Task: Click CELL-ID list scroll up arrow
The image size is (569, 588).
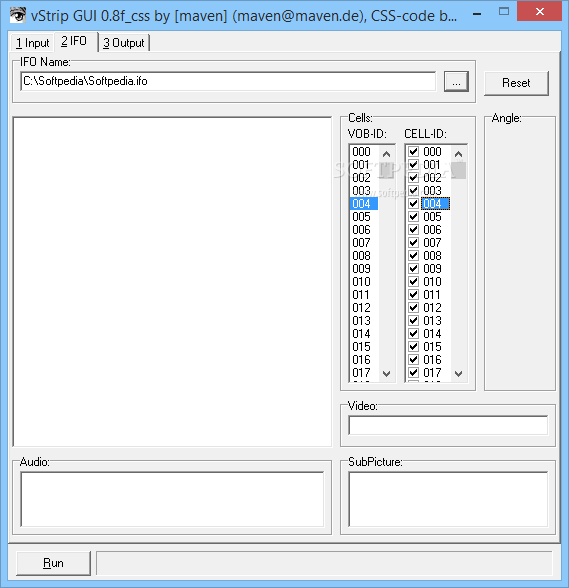Action: click(458, 154)
